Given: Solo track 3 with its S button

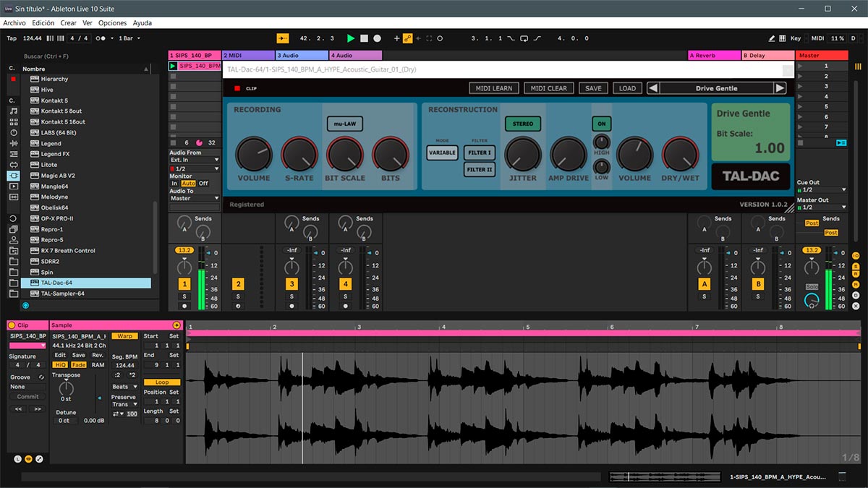Looking at the screenshot, I should pos(292,296).
